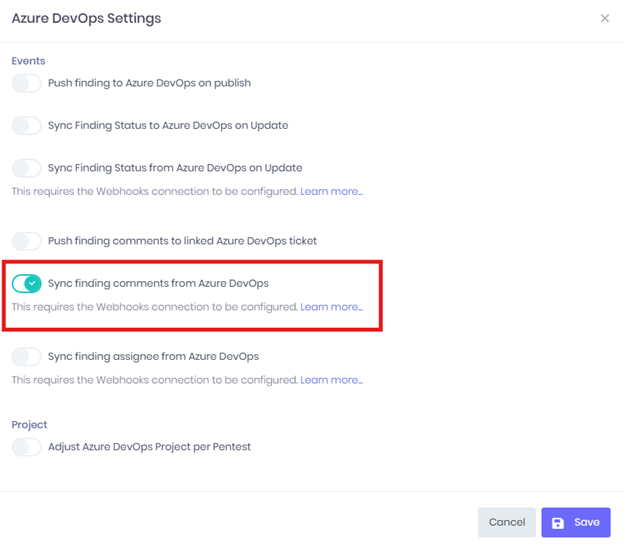This screenshot has width=624, height=550.
Task: Open Learn more under Sync finding comments
Action: pyautogui.click(x=332, y=307)
